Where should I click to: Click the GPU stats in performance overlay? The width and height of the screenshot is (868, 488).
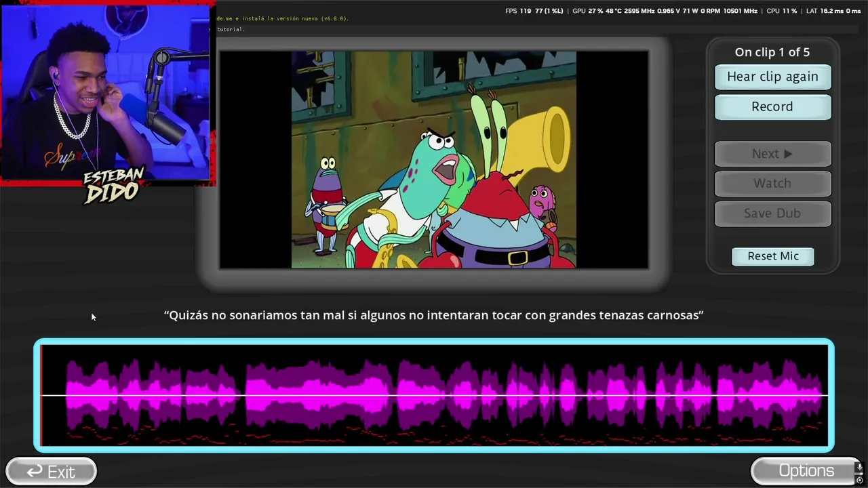pyautogui.click(x=665, y=11)
